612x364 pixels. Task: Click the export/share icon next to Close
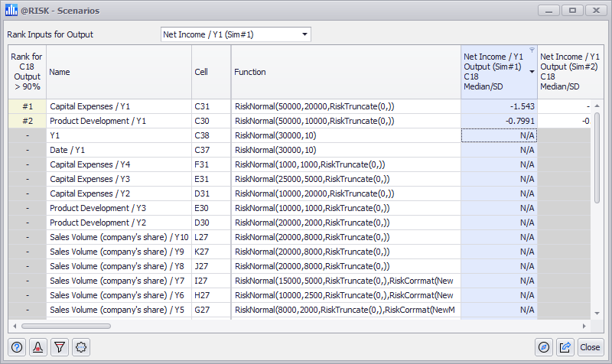point(565,346)
